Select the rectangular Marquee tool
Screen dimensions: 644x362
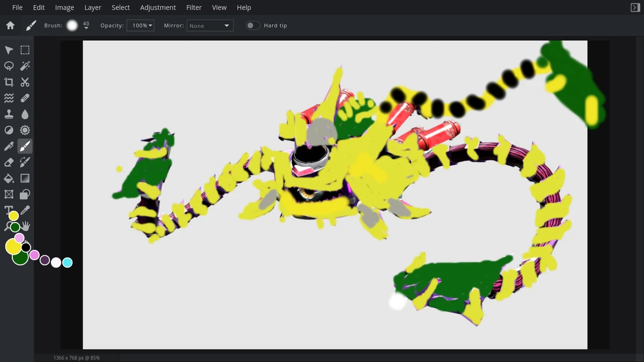click(25, 49)
